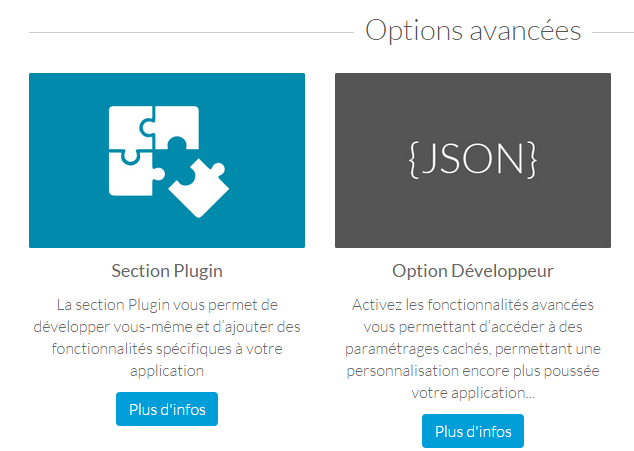This screenshot has height=451, width=634.
Task: Click the bottom-left puzzle piece
Action: [x=133, y=173]
